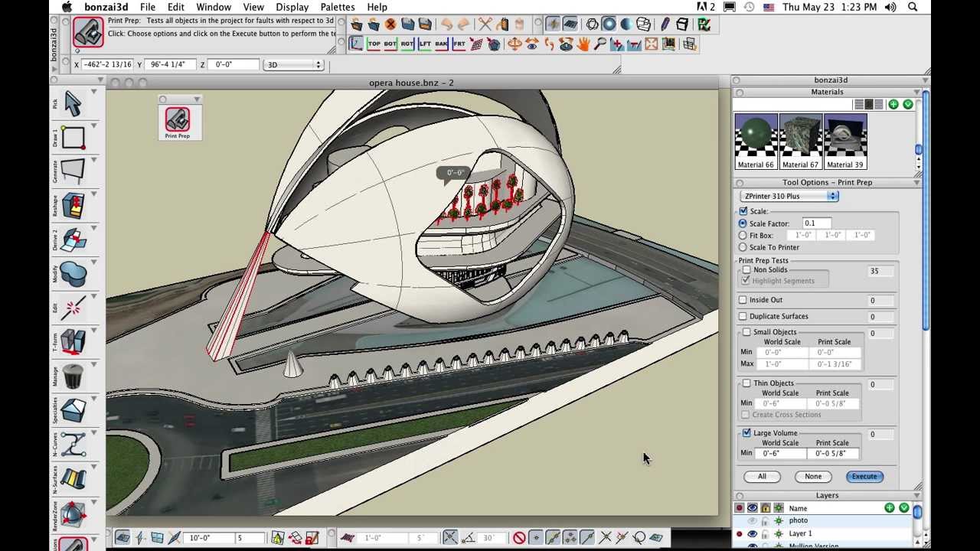Click the X coordinate input field
The width and height of the screenshot is (980, 551).
point(106,65)
